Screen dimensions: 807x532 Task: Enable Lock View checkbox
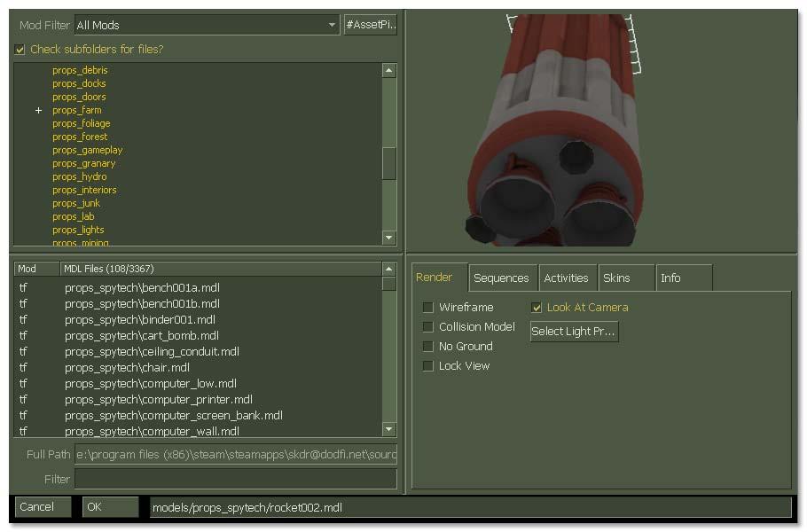tap(427, 366)
